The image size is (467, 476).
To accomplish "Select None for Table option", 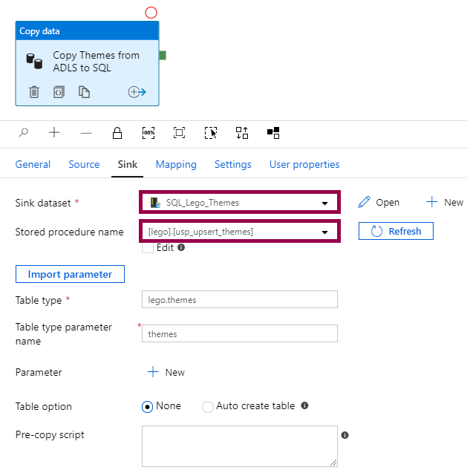I will tap(148, 406).
